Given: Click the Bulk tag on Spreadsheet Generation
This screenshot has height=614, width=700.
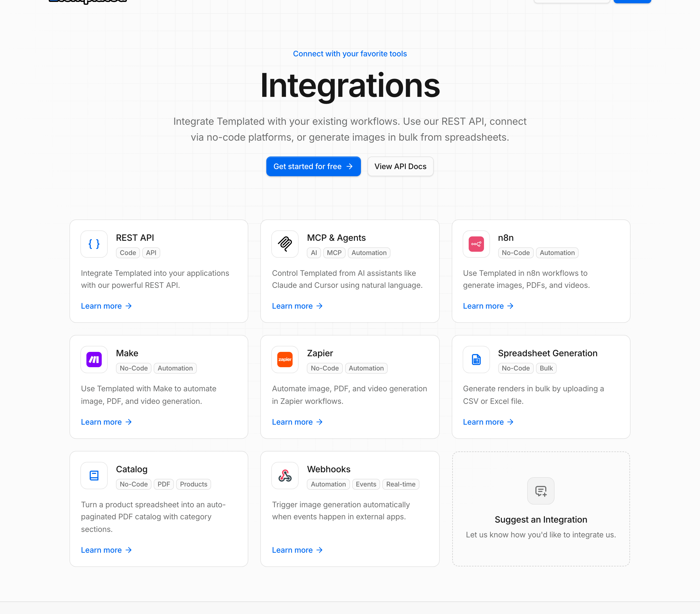Looking at the screenshot, I should 546,368.
